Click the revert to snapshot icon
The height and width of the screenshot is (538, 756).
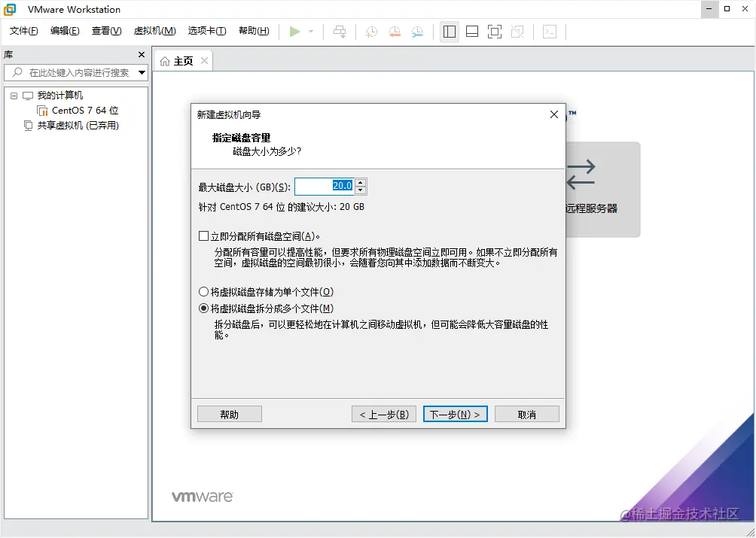pyautogui.click(x=395, y=32)
